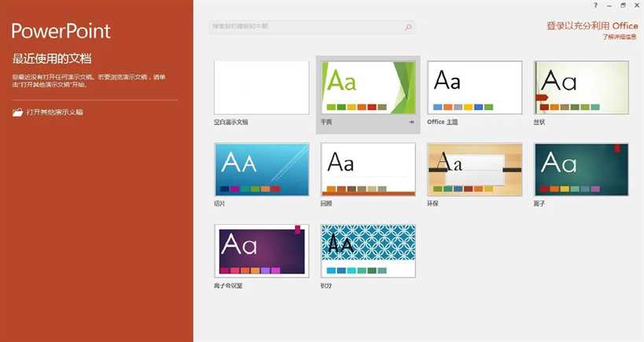Image resolution: width=644 pixels, height=342 pixels.
Task: Select the blue 切片 template
Action: [x=262, y=169]
